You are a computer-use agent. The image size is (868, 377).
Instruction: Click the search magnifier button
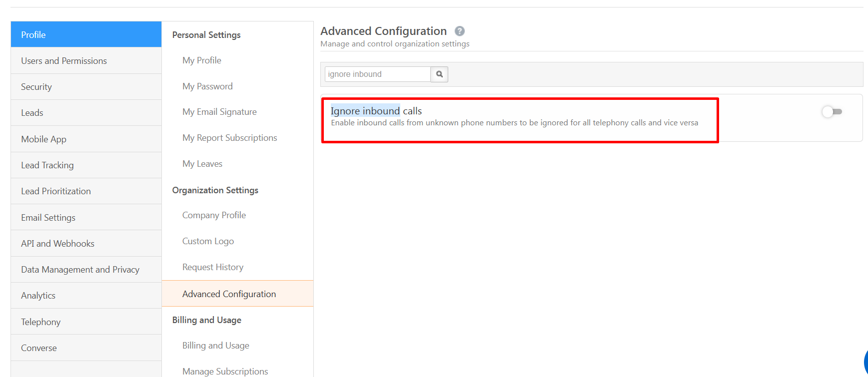(439, 74)
